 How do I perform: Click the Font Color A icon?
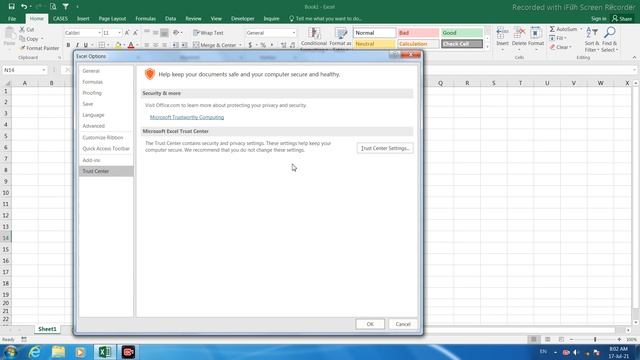[x=131, y=45]
